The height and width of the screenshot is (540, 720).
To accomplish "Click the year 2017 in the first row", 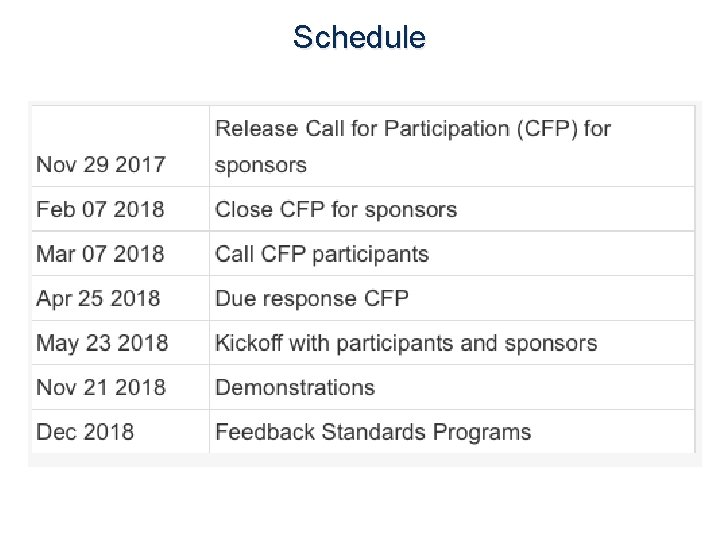I will point(140,164).
